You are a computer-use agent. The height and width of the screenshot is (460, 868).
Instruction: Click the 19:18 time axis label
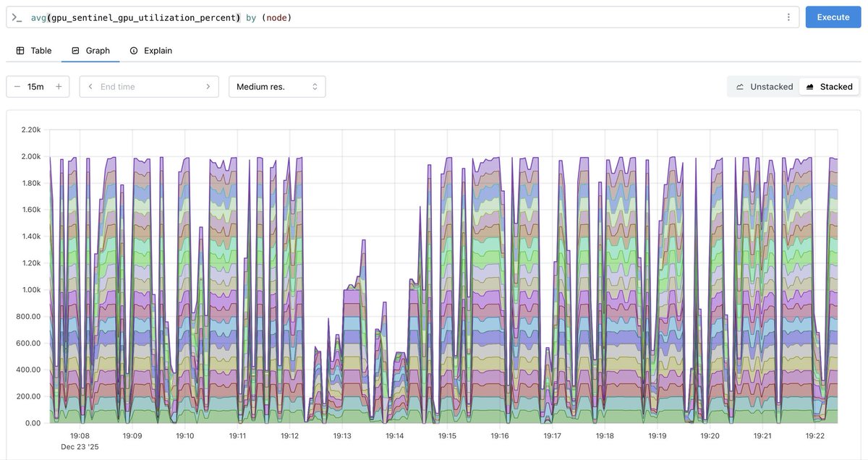[x=605, y=436]
